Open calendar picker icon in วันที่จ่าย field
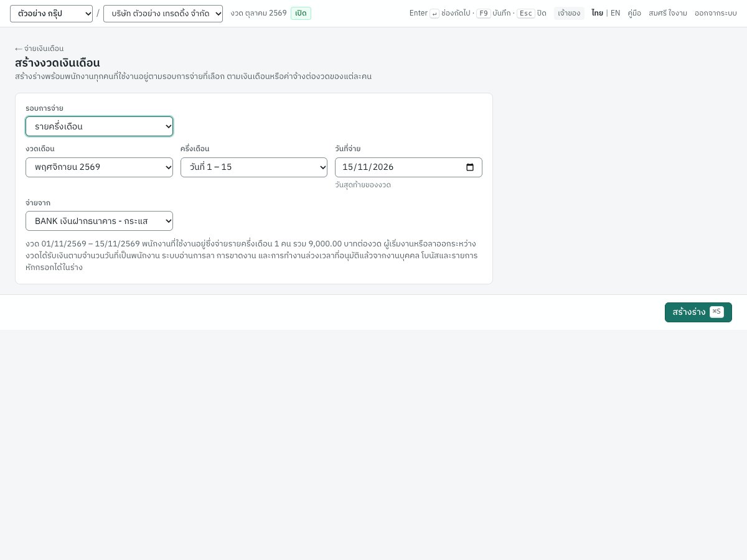The width and height of the screenshot is (747, 560). pyautogui.click(x=470, y=167)
